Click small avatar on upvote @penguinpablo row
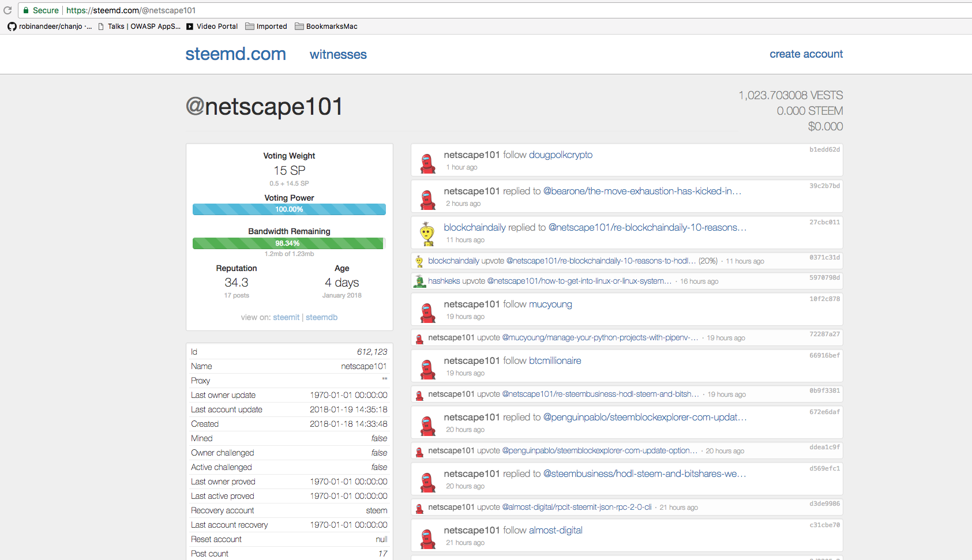This screenshot has height=560, width=972. pos(419,452)
